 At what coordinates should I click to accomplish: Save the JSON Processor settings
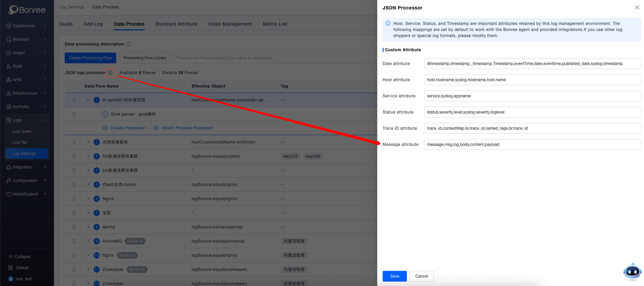coord(394,276)
